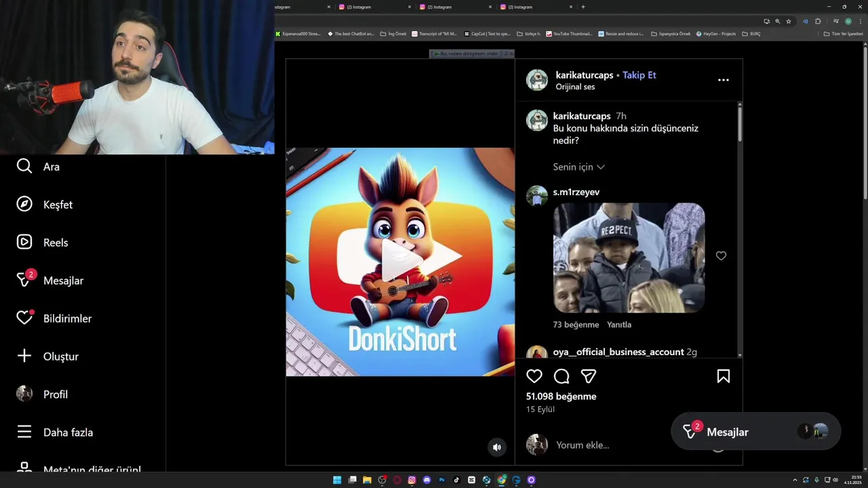Open the floating Mesajlar widget
This screenshot has width=868, height=488.
tap(756, 432)
